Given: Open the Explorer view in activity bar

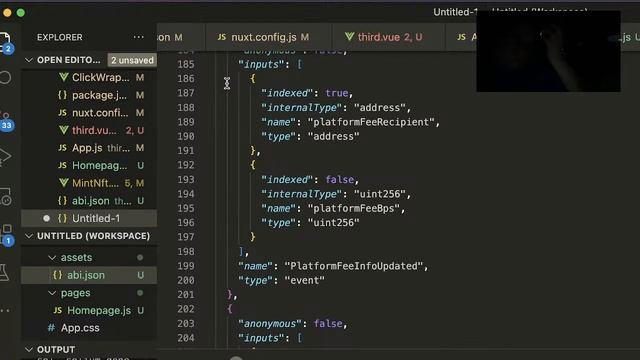Looking at the screenshot, I should [x=6, y=41].
